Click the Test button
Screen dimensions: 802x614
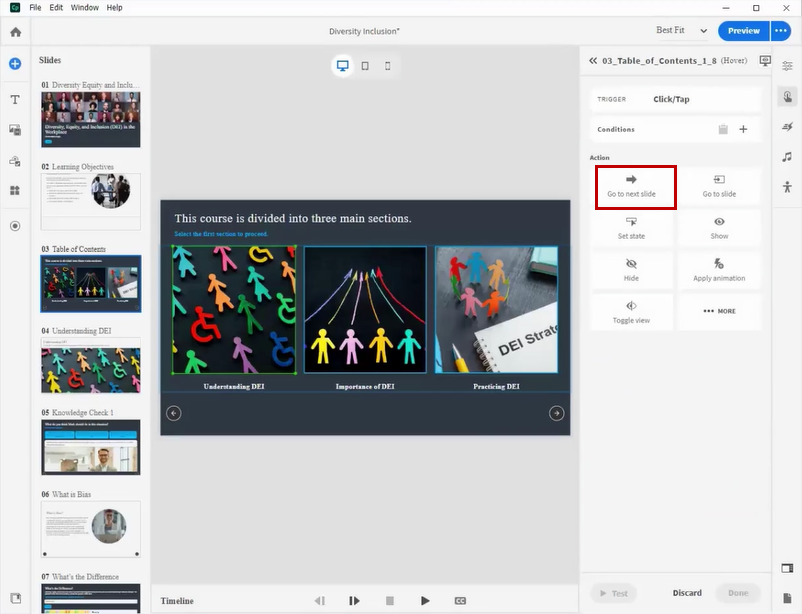[614, 594]
